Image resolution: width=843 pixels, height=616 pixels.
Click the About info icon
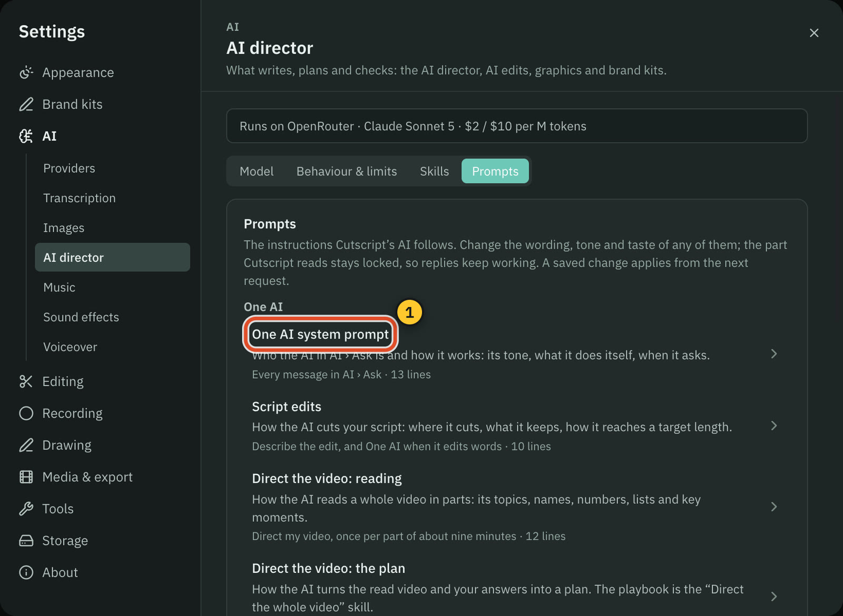click(x=26, y=572)
